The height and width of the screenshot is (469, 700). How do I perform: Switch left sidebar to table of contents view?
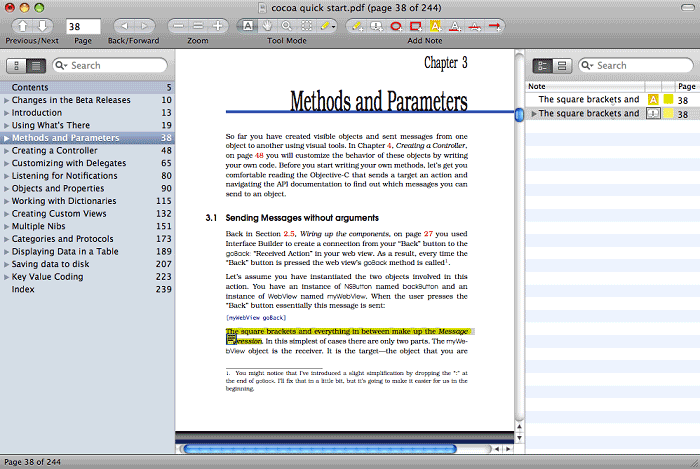point(36,66)
